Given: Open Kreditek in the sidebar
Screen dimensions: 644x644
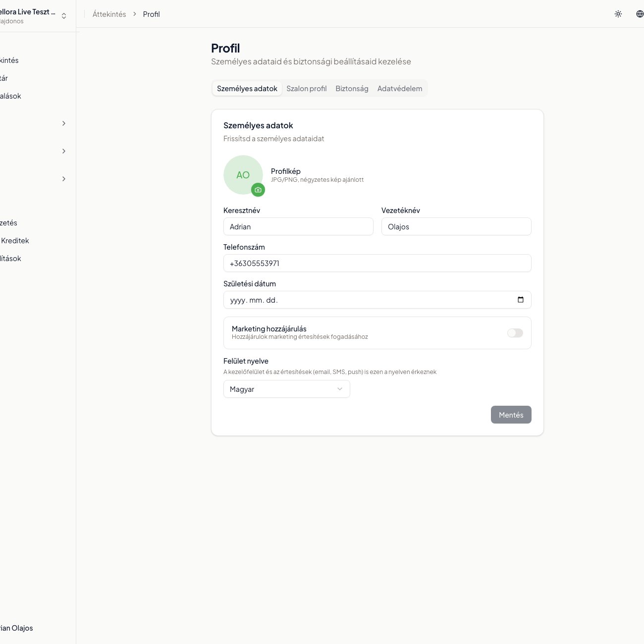Looking at the screenshot, I should pos(15,241).
